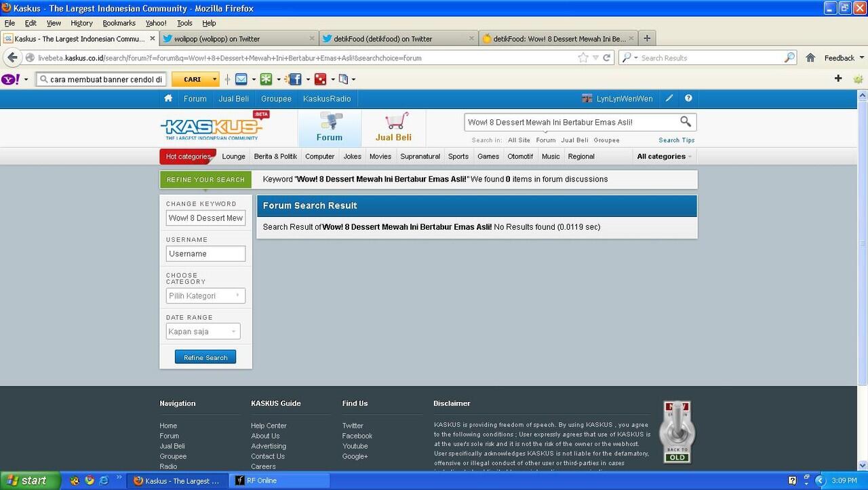868x490 pixels.
Task: Open URL history dropdown arrow
Action: point(595,58)
